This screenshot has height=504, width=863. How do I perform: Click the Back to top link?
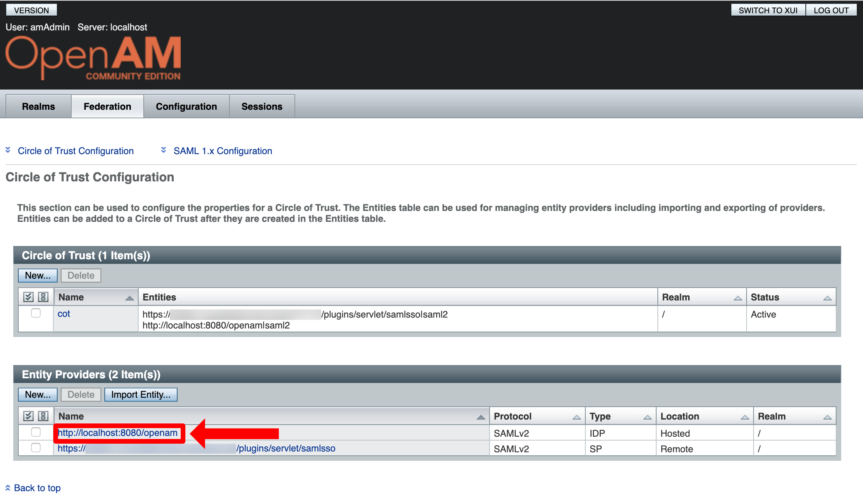tap(37, 488)
